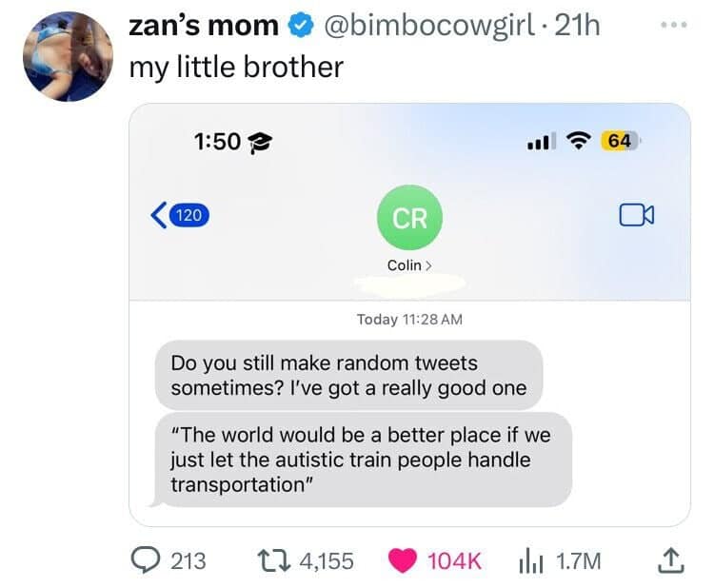Image resolution: width=714 pixels, height=588 pixels.
Task: Share the tweet with the upload icon
Action: click(x=671, y=561)
